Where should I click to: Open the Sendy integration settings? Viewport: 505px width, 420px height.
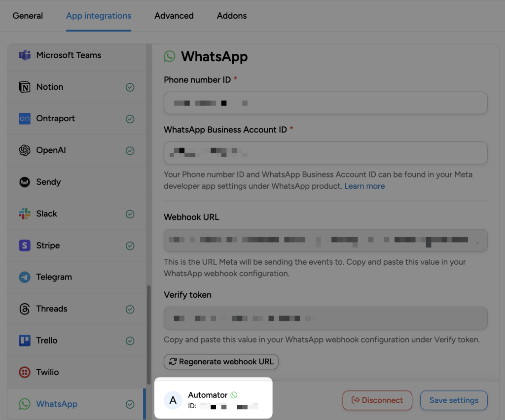coord(49,182)
